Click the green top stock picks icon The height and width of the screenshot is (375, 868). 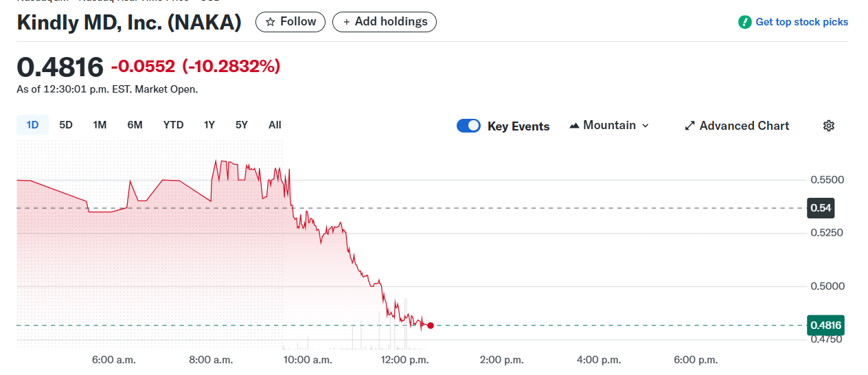point(744,22)
